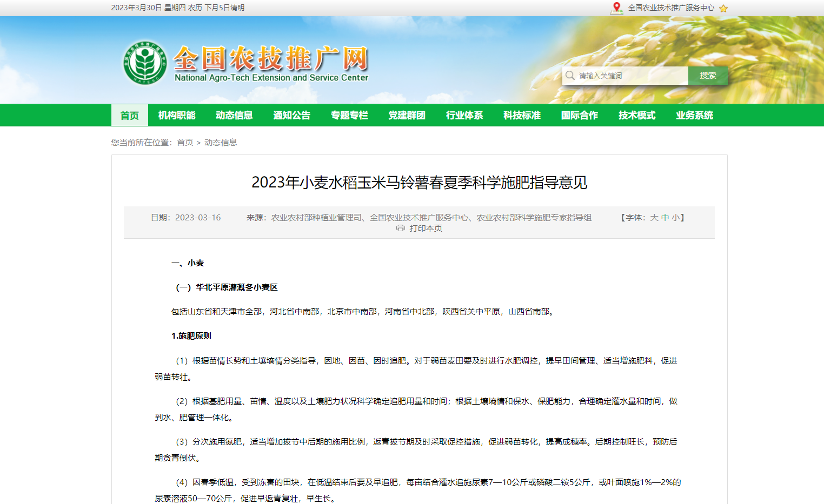The width and height of the screenshot is (824, 504).
Task: Click the location pin icon at top right
Action: 616,8
